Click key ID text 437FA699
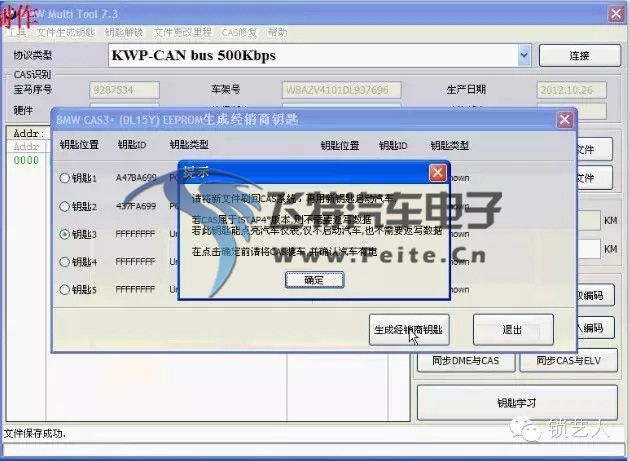630x461 pixels. click(x=136, y=206)
